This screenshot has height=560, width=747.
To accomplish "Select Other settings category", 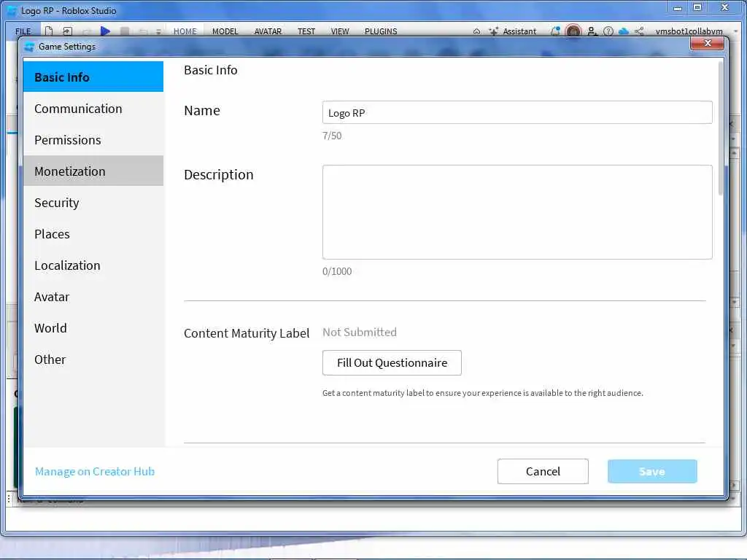I will (93, 359).
